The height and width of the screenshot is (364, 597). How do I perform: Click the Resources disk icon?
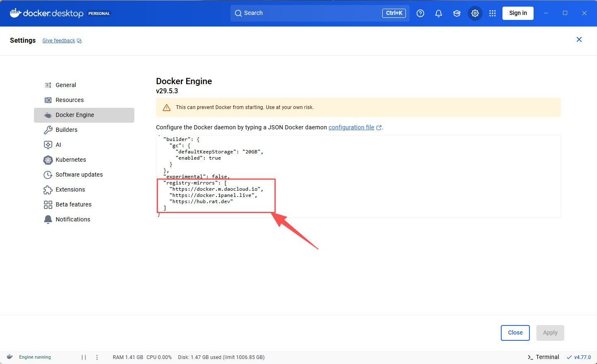tap(48, 100)
